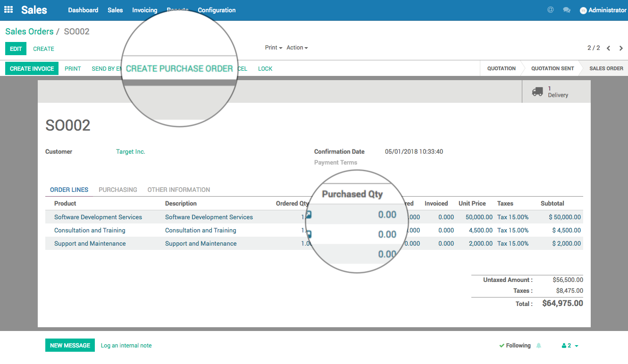628x364 pixels.
Task: Open the conversations chat bubble icon
Action: [x=567, y=10]
